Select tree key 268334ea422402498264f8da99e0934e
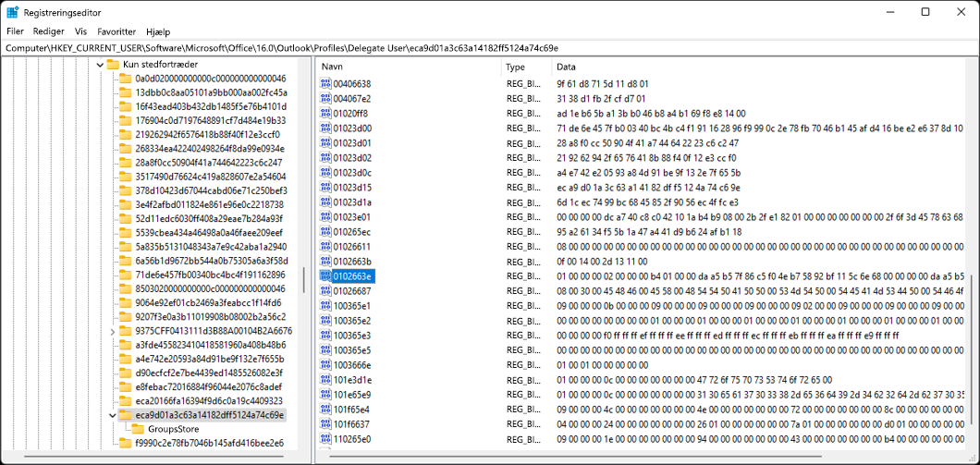 210,149
